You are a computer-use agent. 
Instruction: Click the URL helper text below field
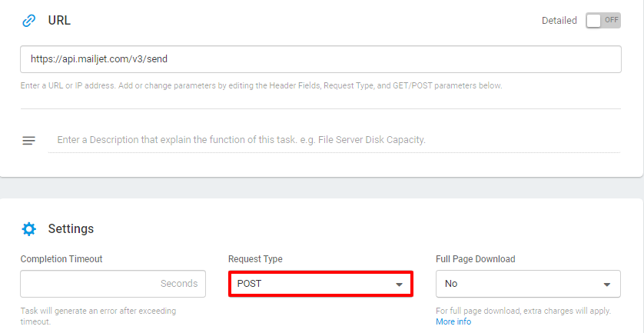[x=261, y=86]
